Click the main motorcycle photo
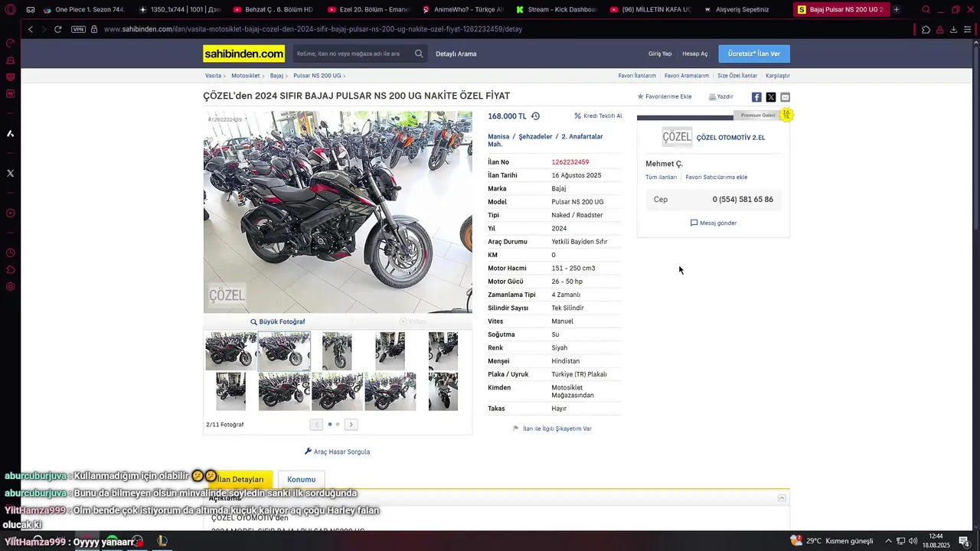The width and height of the screenshot is (980, 551). click(x=338, y=212)
